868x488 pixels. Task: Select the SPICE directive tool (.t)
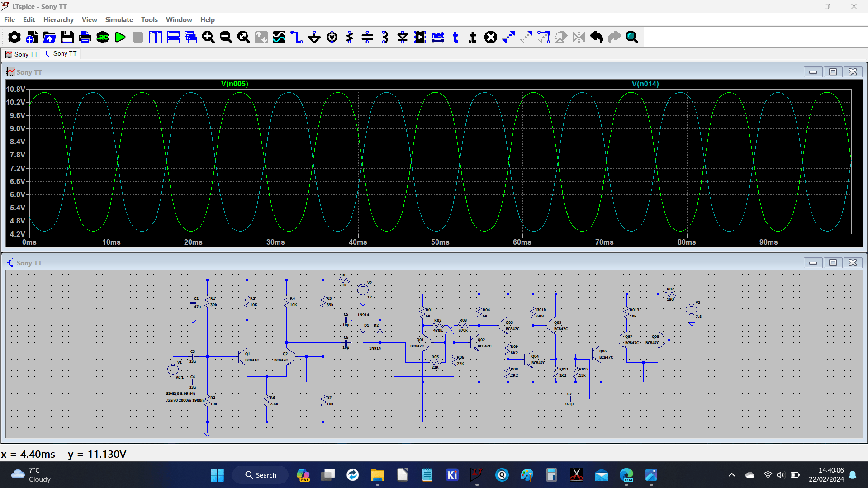[473, 37]
